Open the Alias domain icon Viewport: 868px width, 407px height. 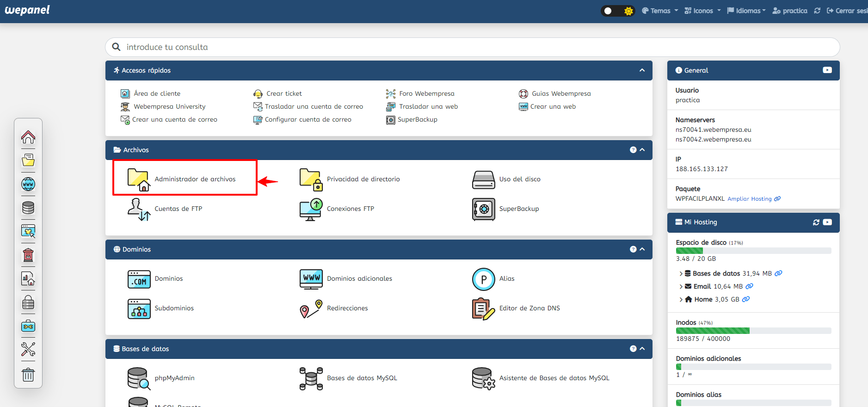[483, 279]
